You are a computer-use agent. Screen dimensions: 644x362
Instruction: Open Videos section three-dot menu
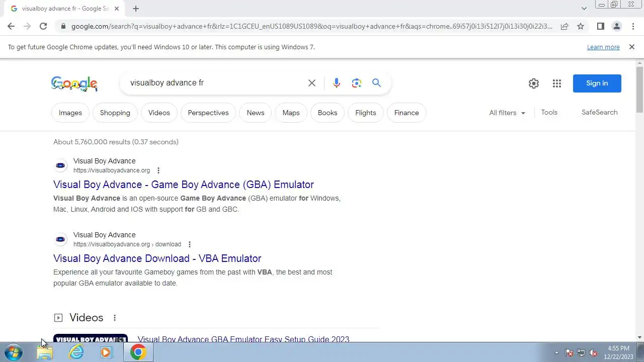(115, 318)
